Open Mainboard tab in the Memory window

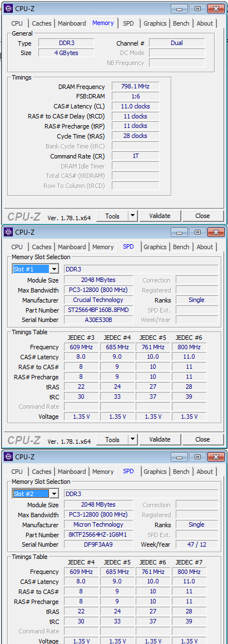pyautogui.click(x=72, y=23)
